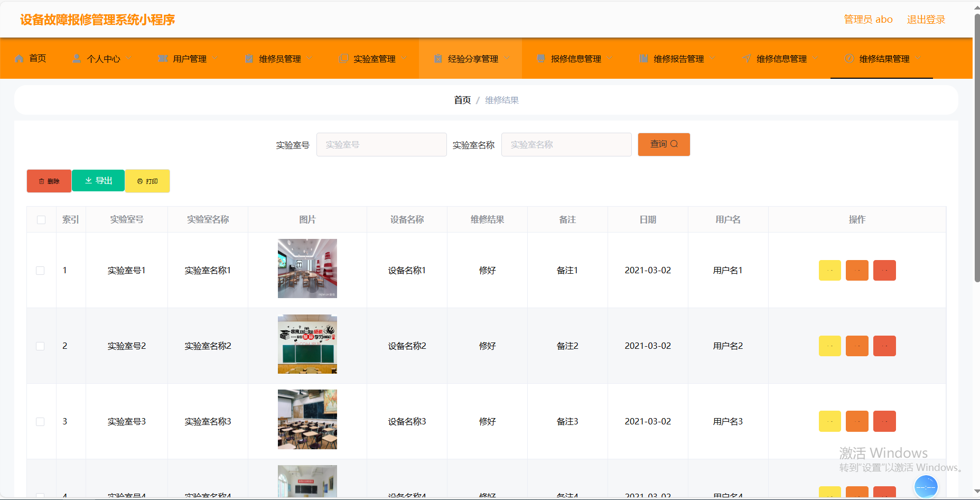Expand the 维修员管理 dropdown arrow
Image resolution: width=980 pixels, height=500 pixels.
click(310, 58)
